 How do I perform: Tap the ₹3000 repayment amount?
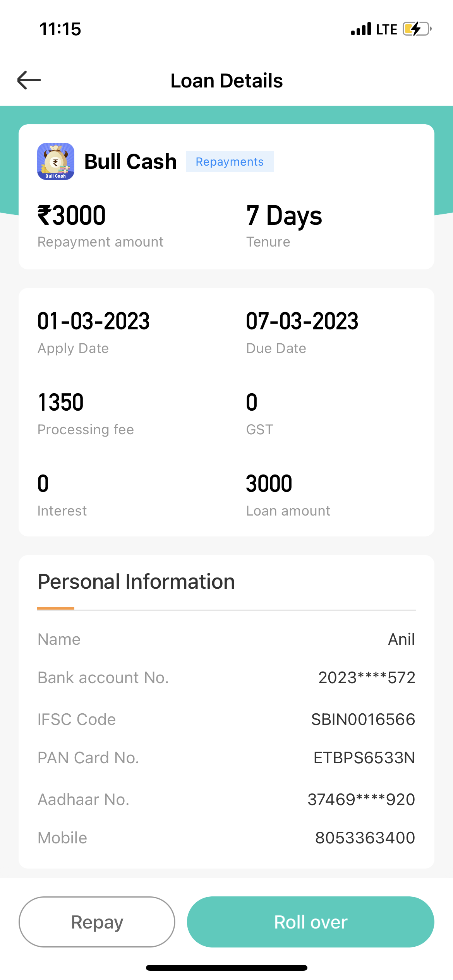[x=72, y=215]
